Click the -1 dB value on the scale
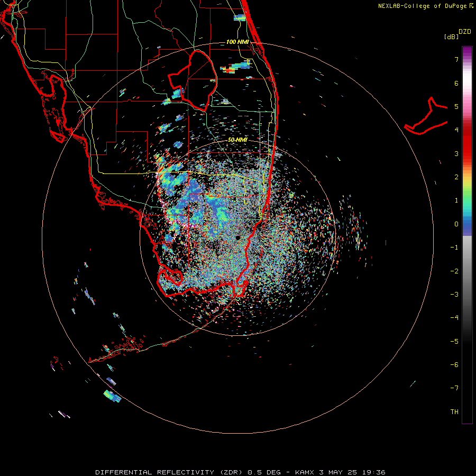 pos(454,248)
